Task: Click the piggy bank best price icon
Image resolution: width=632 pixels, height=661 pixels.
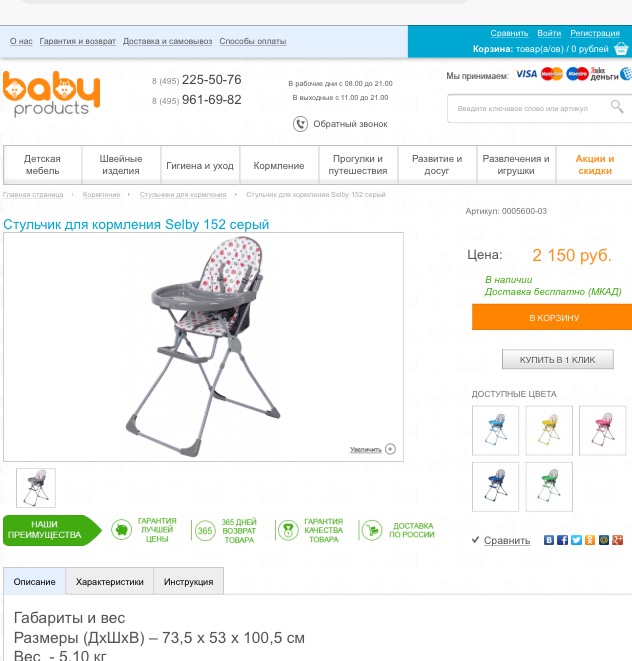Action: (x=121, y=530)
